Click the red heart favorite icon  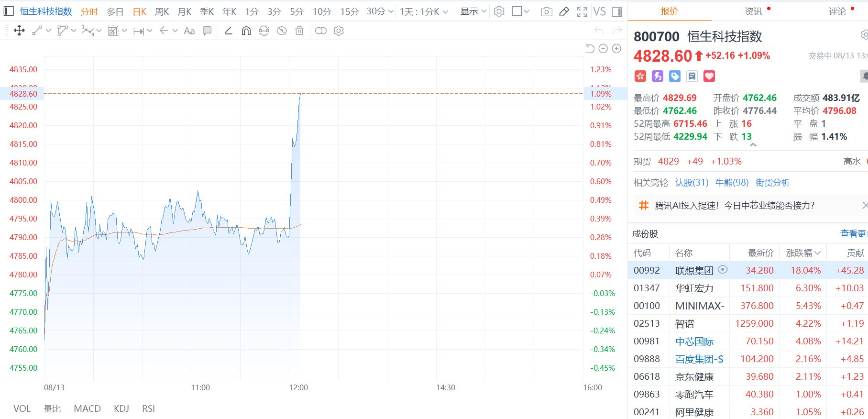709,76
